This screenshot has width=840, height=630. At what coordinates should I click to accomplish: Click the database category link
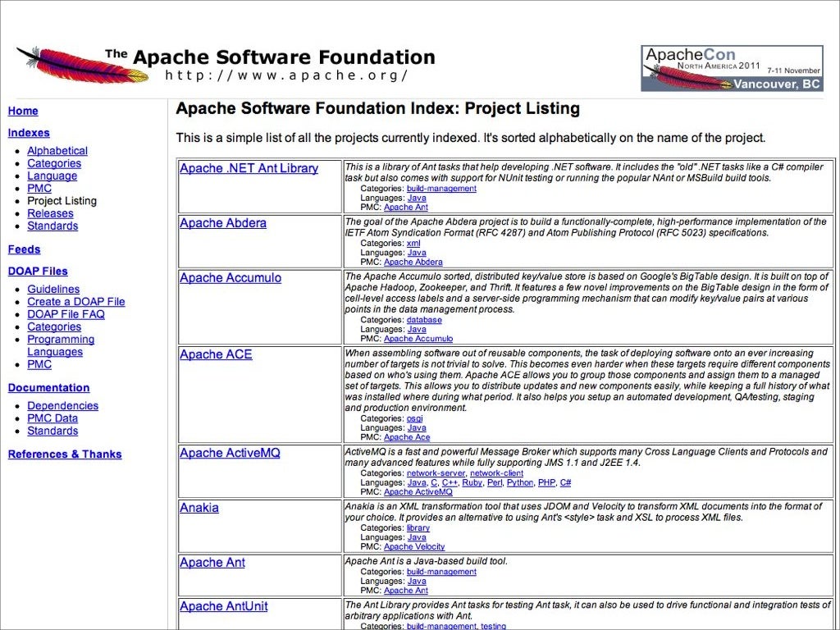click(x=424, y=320)
